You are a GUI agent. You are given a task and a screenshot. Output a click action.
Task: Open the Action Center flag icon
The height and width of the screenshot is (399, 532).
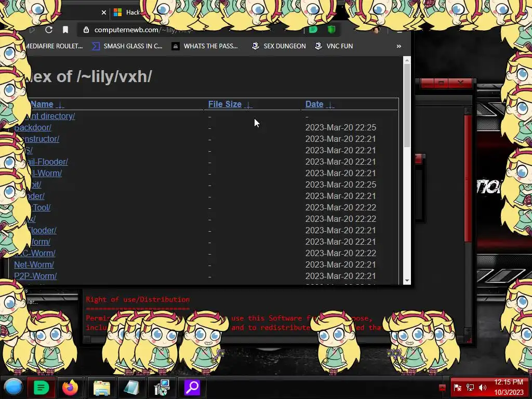click(457, 388)
